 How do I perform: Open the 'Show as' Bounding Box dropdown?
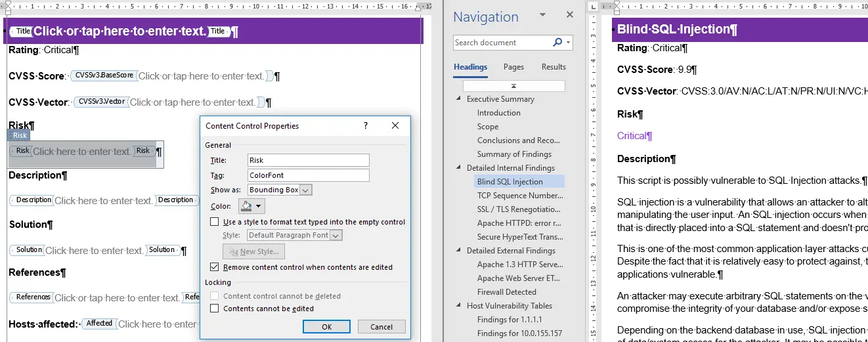pyautogui.click(x=306, y=190)
